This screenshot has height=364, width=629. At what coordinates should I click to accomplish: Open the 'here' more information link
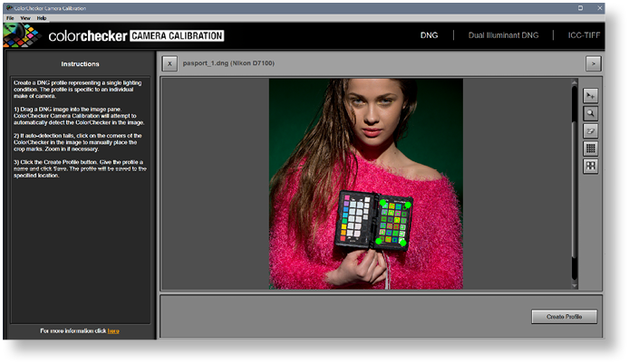click(x=113, y=331)
